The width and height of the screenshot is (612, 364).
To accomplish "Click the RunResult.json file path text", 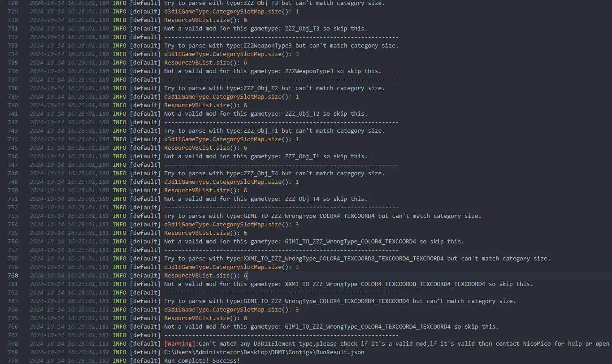I will click(x=264, y=352).
